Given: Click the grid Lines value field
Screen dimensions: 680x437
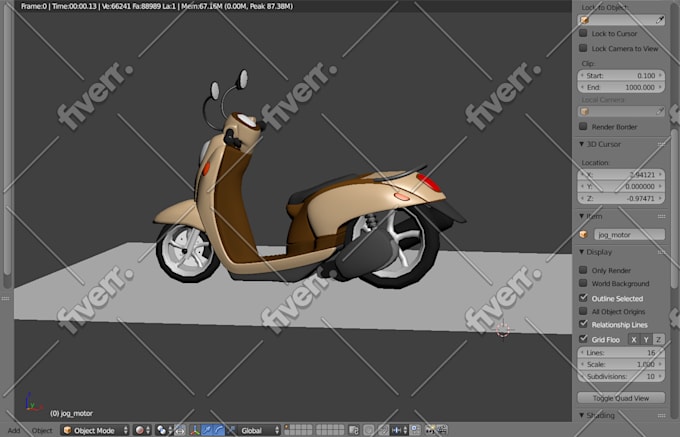Looking at the screenshot, I should coord(621,352).
